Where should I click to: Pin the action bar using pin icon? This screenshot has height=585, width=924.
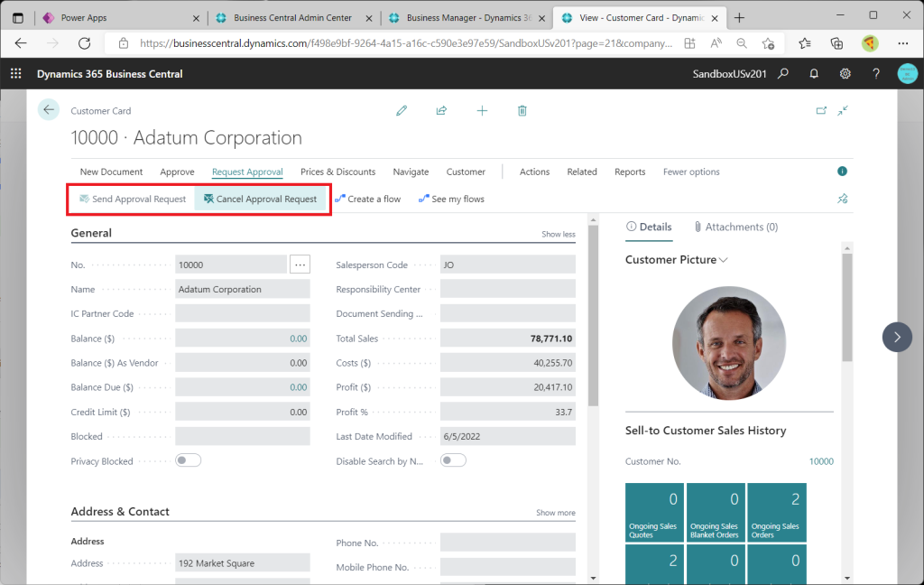tap(843, 199)
